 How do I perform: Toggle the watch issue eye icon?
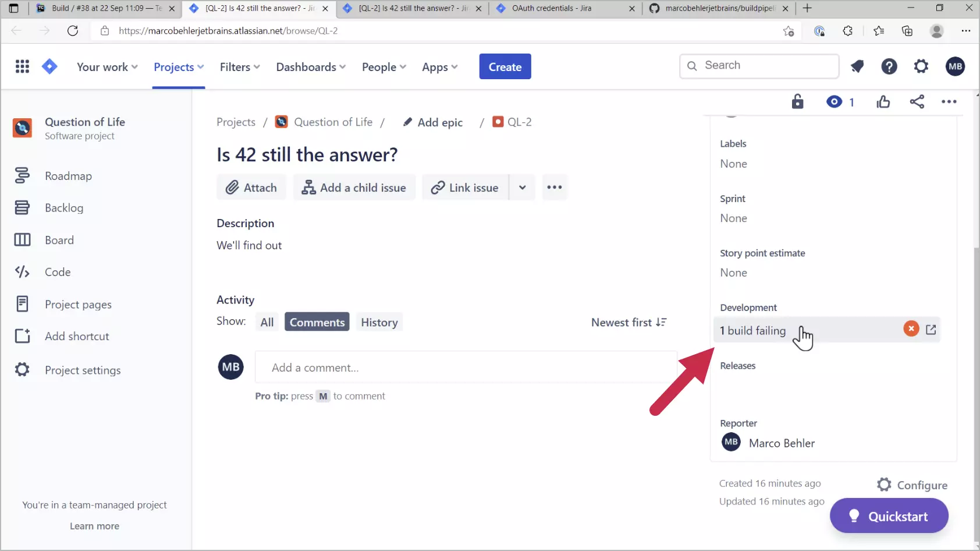pyautogui.click(x=834, y=102)
